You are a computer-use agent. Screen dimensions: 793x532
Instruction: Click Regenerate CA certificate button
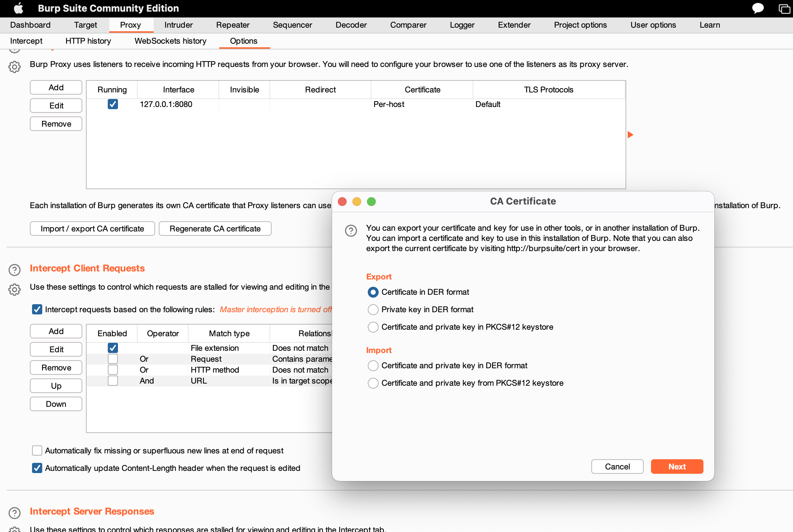pyautogui.click(x=215, y=229)
